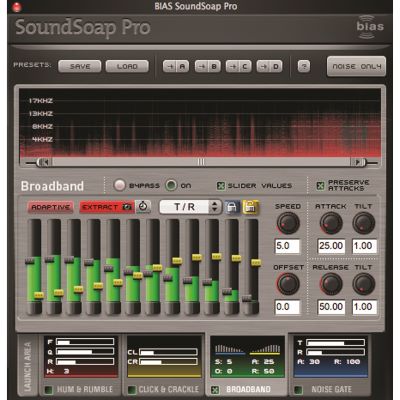Disable the Broadband checkbox in launch area
Screen dimensions: 400x400
pyautogui.click(x=215, y=389)
